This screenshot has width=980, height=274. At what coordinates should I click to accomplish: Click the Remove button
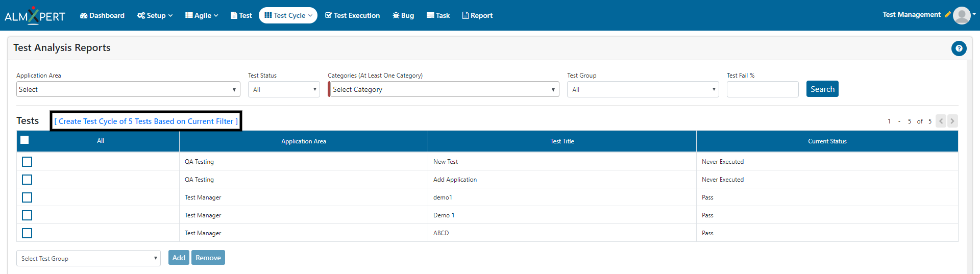pyautogui.click(x=208, y=258)
